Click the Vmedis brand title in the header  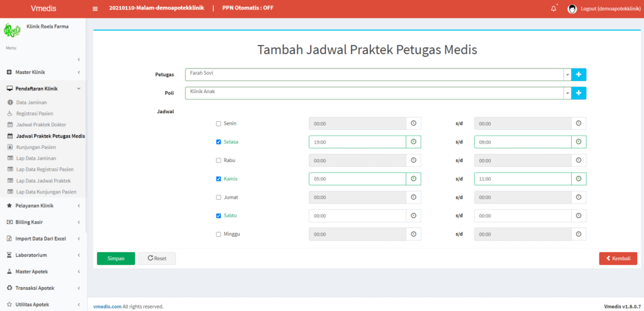point(43,9)
